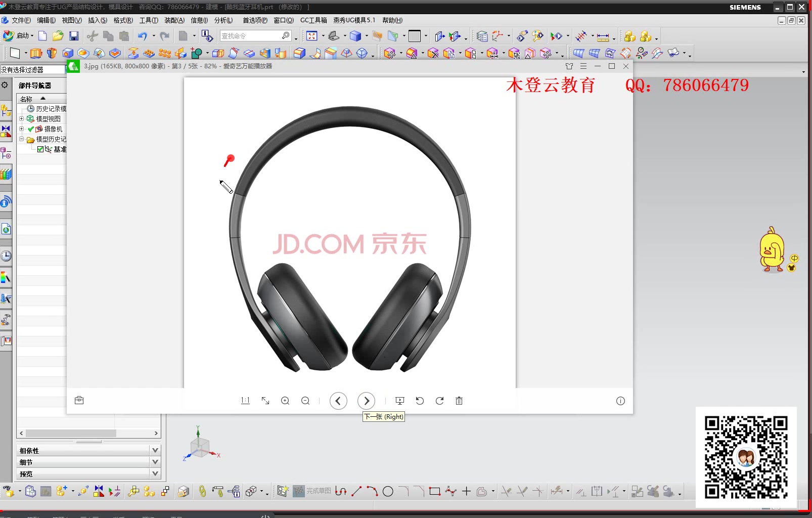Pick the Circle sketch tool

pos(388,491)
